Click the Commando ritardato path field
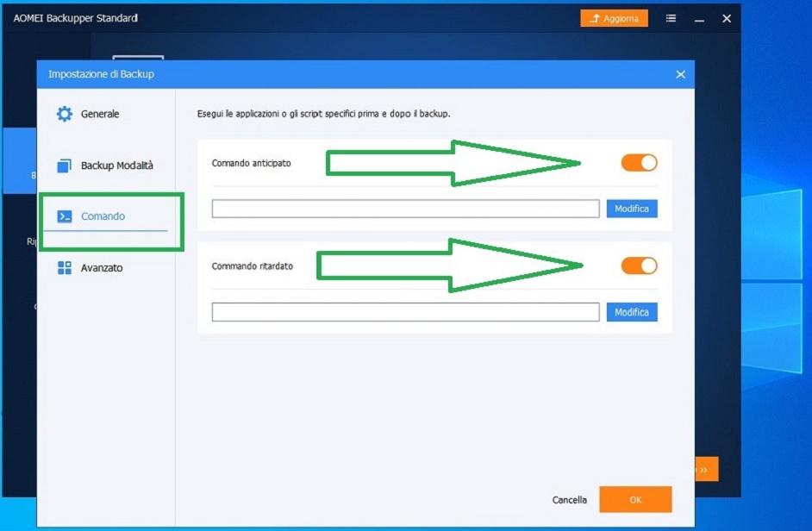Image resolution: width=812 pixels, height=531 pixels. pyautogui.click(x=405, y=312)
